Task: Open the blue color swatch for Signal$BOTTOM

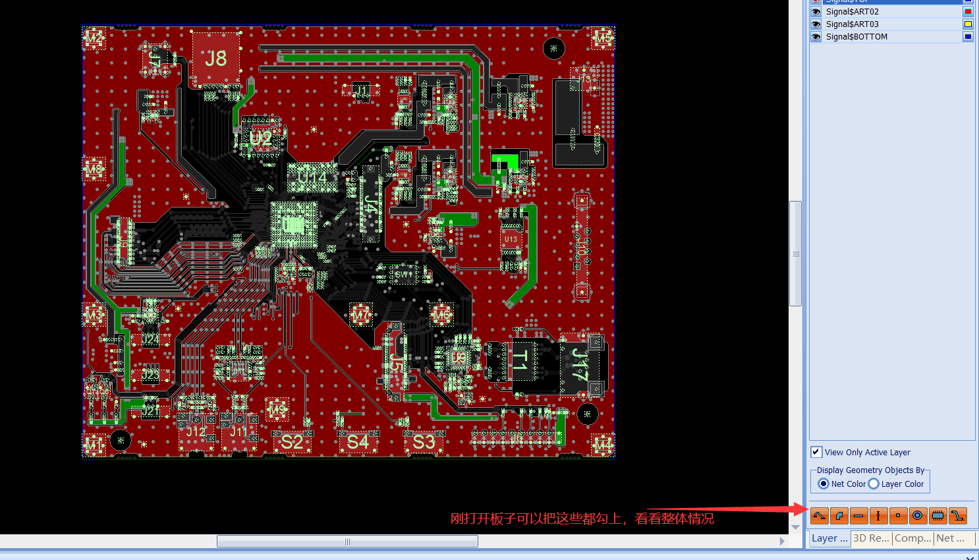Action: [x=968, y=37]
